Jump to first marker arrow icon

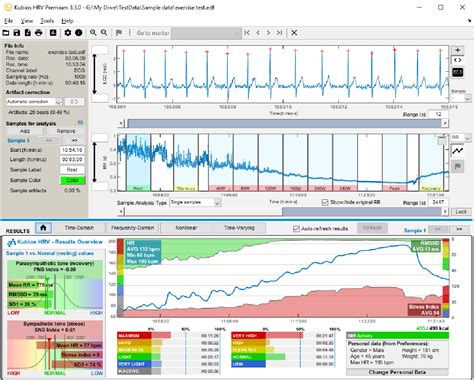pyautogui.click(x=247, y=33)
